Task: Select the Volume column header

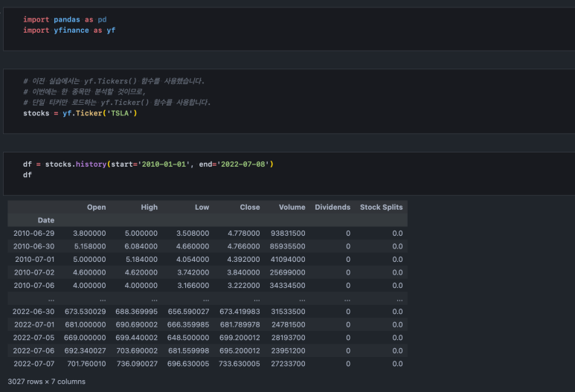Action: (292, 208)
